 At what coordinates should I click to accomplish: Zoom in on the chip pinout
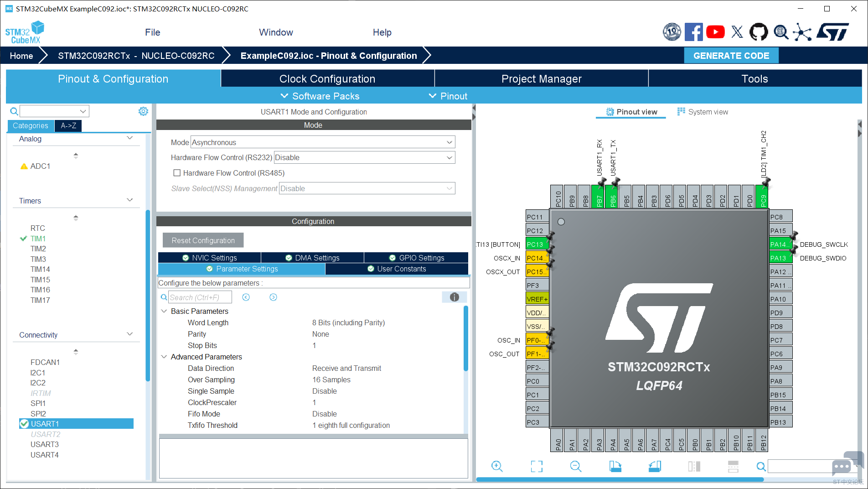point(497,466)
